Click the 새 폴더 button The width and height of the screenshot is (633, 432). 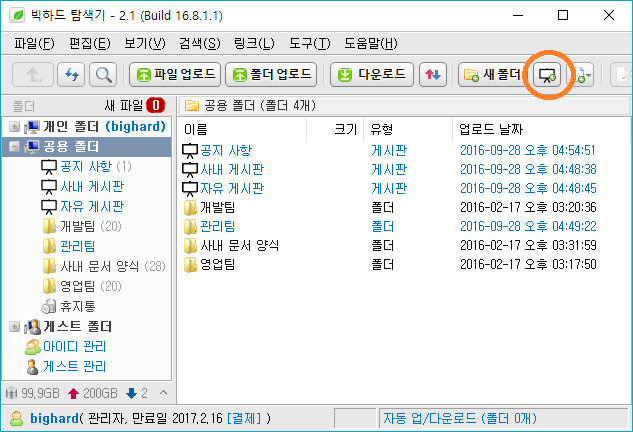click(492, 74)
